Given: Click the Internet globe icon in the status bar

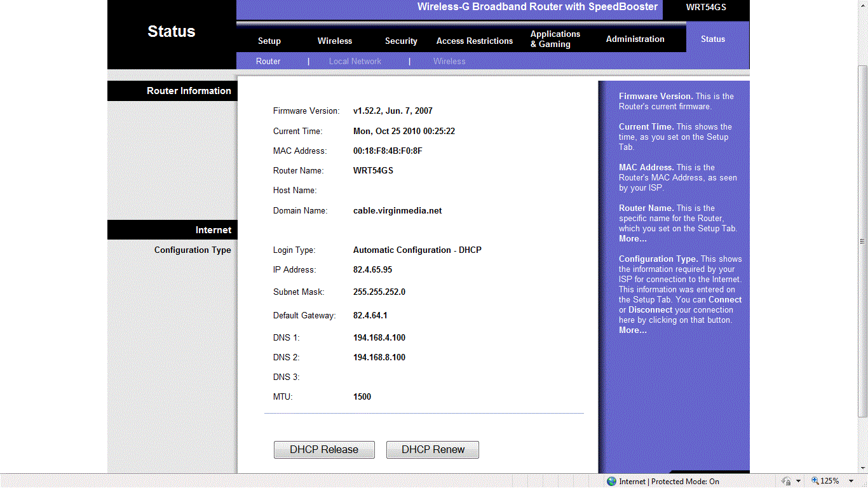Looking at the screenshot, I should click(x=611, y=481).
